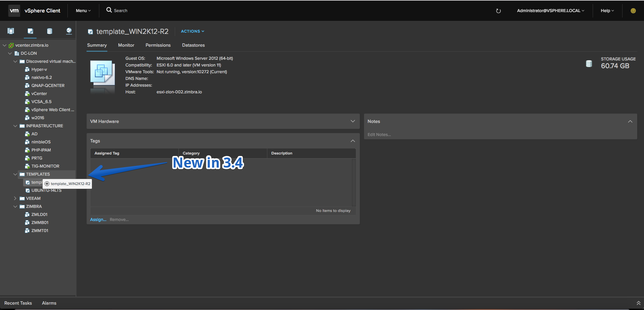The height and width of the screenshot is (310, 644).
Task: Collapse the DC-LON datacenter node
Action: point(10,53)
